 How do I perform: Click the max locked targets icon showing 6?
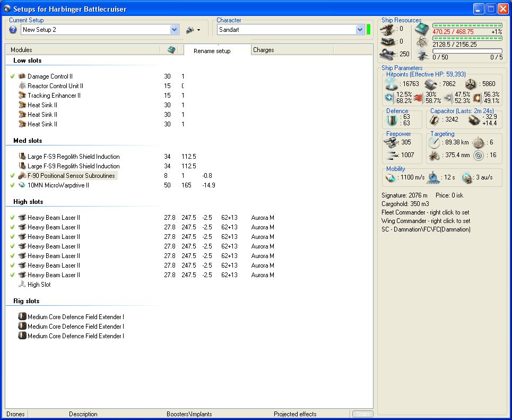(479, 142)
